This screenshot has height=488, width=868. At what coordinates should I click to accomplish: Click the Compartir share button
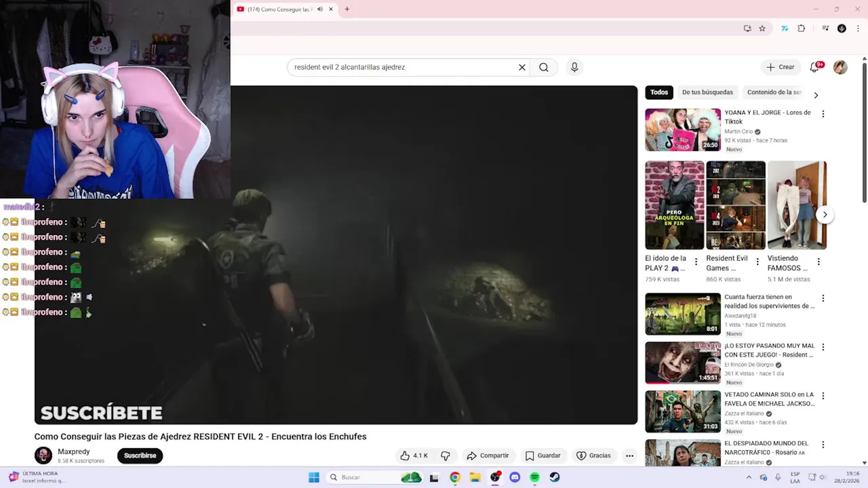[488, 455]
